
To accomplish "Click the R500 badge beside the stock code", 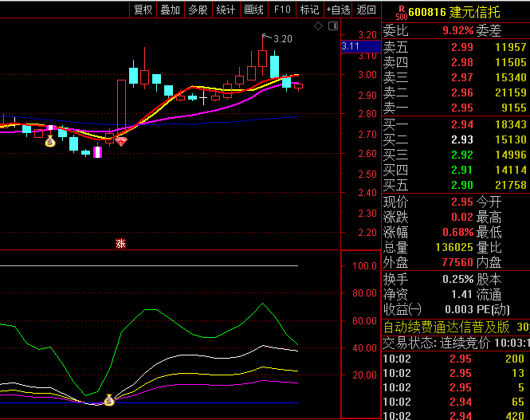I will (401, 11).
